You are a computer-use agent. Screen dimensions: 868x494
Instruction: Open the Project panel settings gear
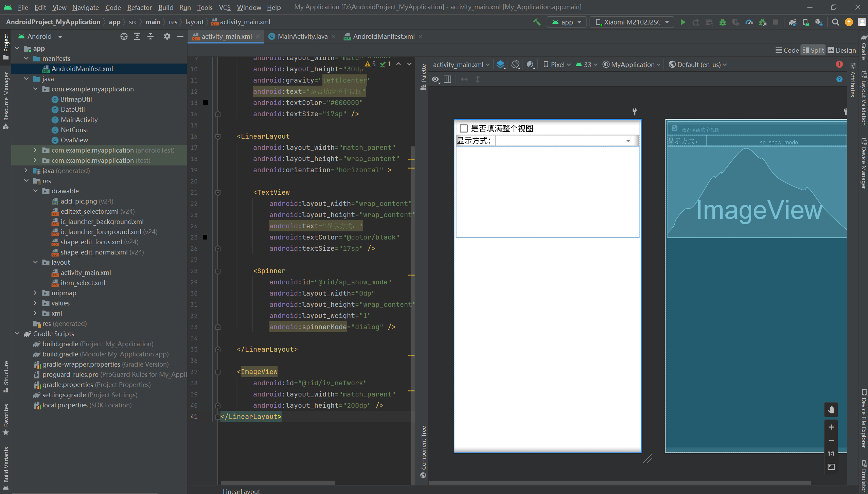[x=167, y=37]
